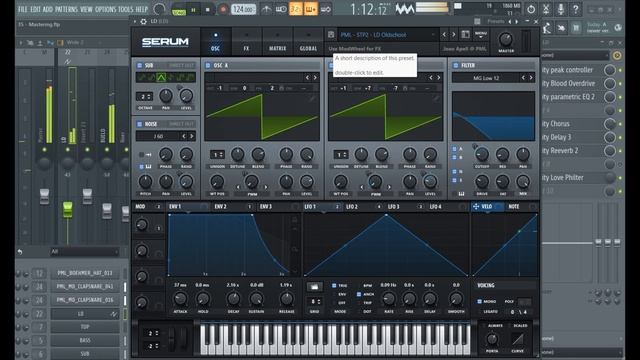Screen dimensions: 640x360
Task: Click the 124 tempo display
Action: pos(244,9)
